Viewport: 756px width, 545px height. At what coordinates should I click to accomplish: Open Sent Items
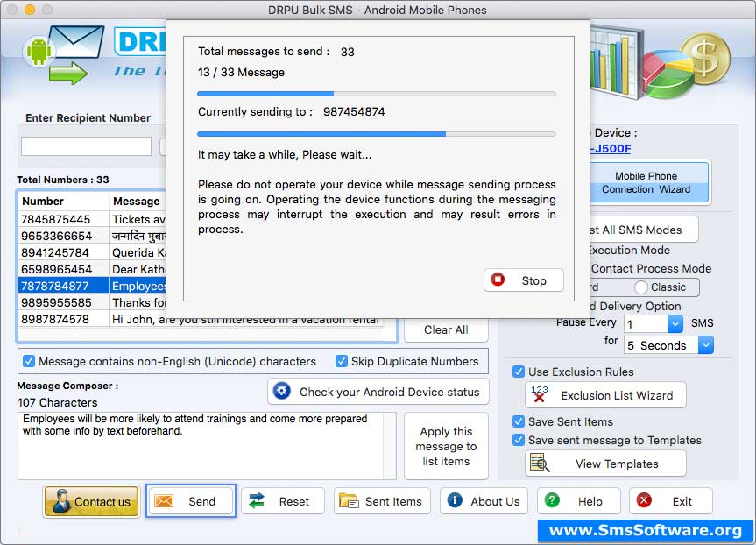380,501
